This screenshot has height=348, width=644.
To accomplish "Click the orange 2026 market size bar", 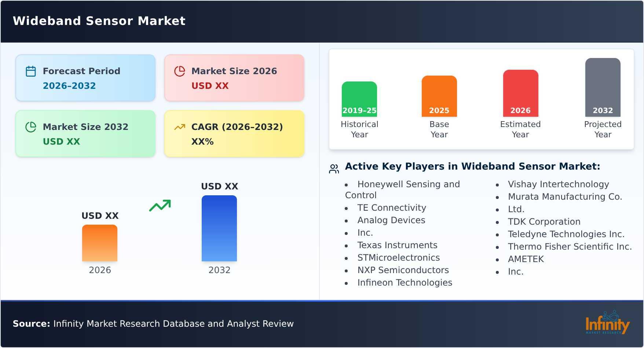I will pyautogui.click(x=100, y=243).
